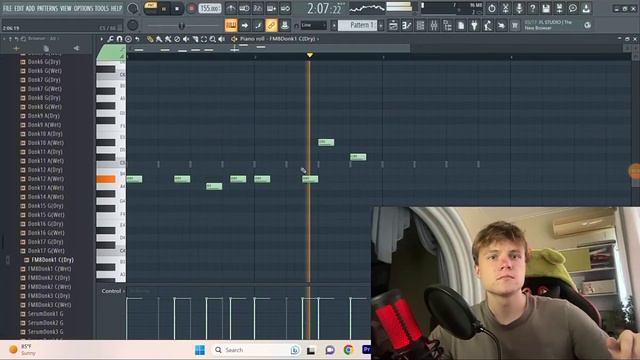Toggle the piano roll magnet snap icon

click(x=120, y=39)
